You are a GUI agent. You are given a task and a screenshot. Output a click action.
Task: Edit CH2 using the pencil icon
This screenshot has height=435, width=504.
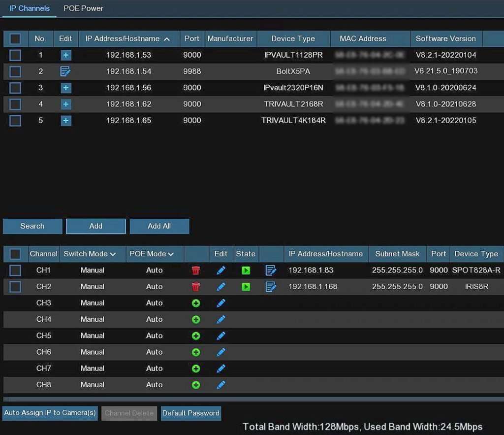click(221, 287)
